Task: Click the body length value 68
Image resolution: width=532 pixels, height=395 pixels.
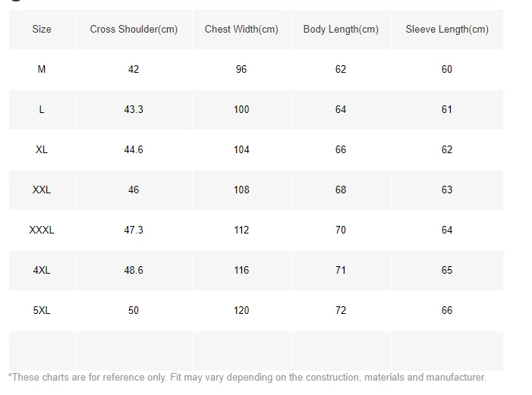Action: pyautogui.click(x=341, y=190)
